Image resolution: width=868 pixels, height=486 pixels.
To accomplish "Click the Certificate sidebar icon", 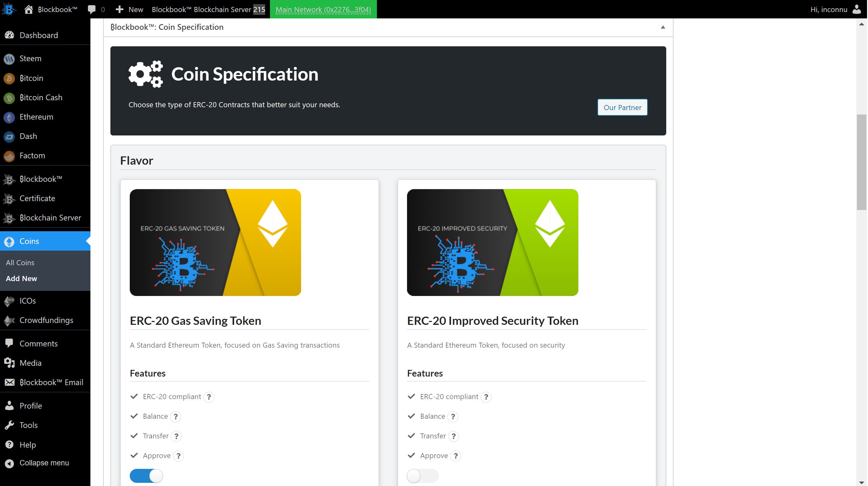I will click(x=10, y=199).
